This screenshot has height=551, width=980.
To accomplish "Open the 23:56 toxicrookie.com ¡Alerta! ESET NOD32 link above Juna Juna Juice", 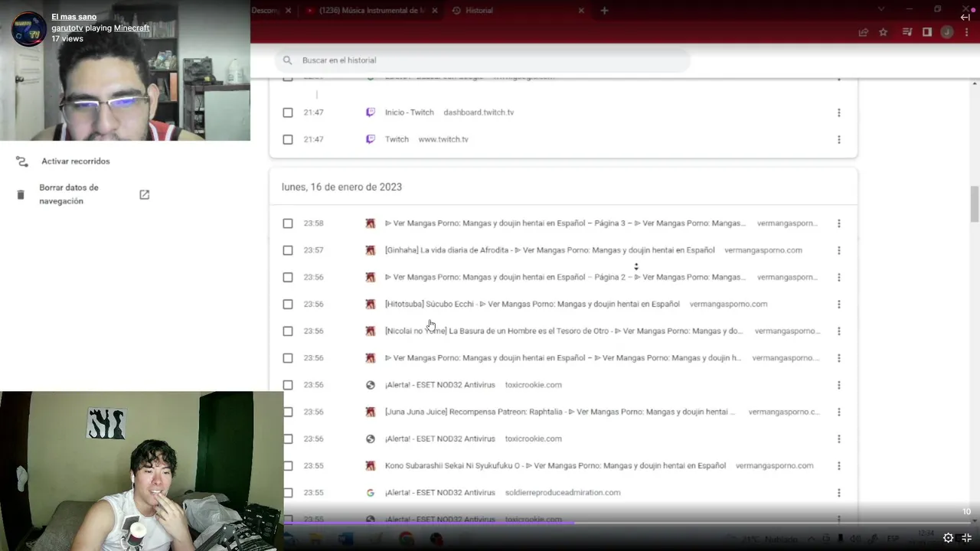I will [440, 385].
